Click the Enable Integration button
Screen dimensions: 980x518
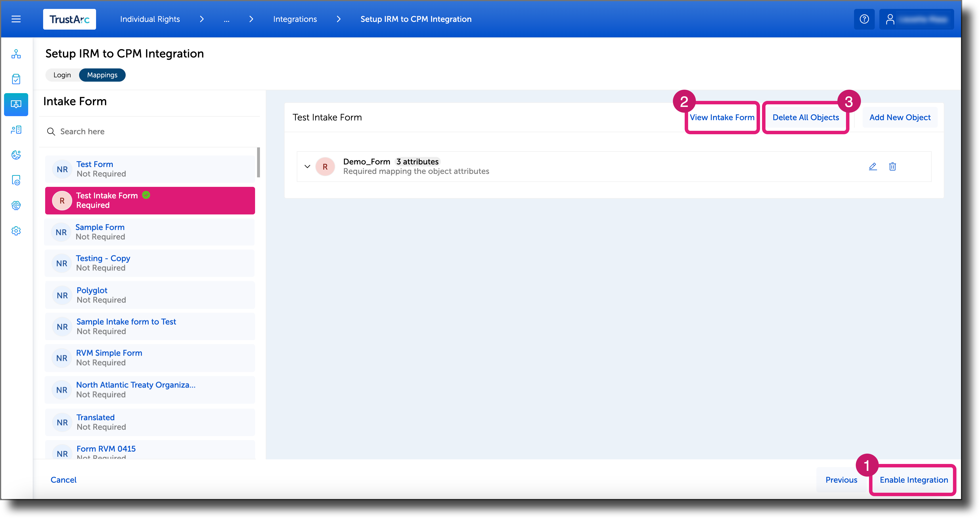[x=913, y=479]
